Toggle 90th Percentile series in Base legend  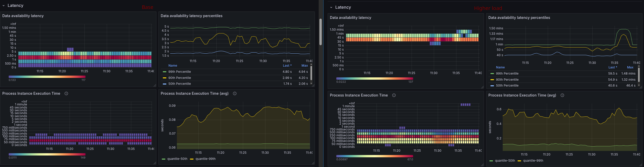[179, 78]
